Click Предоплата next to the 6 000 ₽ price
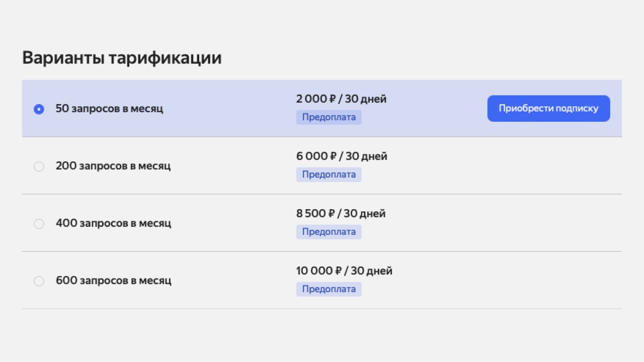The image size is (644, 362). click(x=329, y=174)
